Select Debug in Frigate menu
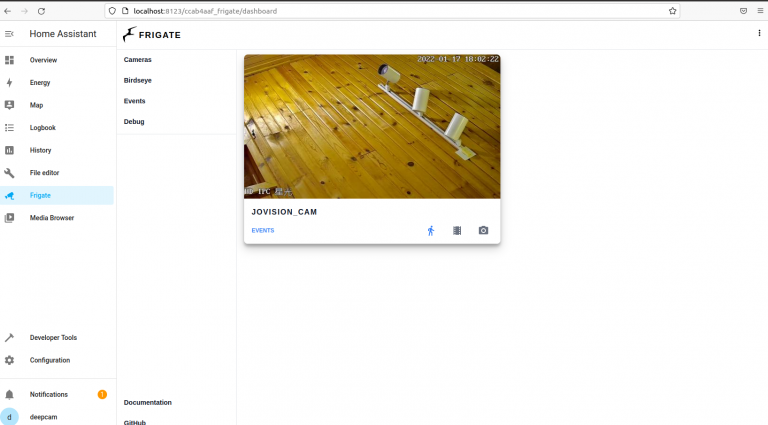The height and width of the screenshot is (425, 768). point(134,122)
